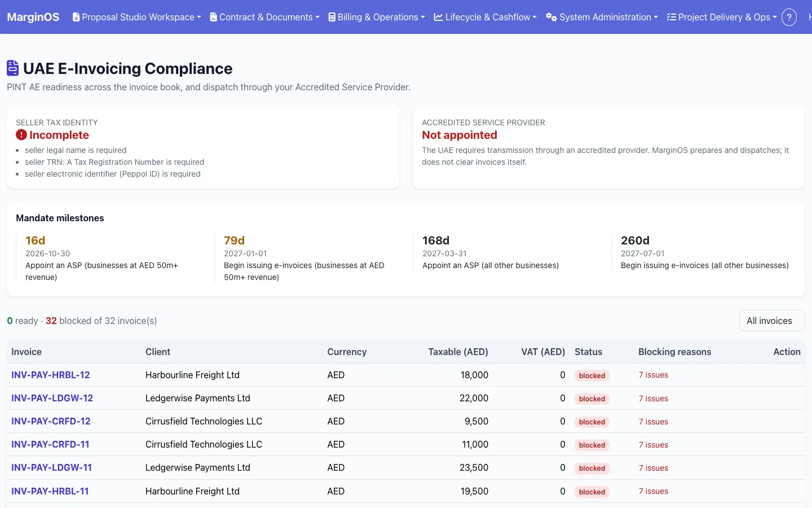Click the 16d milestone countdown
812x508 pixels.
pyautogui.click(x=35, y=240)
